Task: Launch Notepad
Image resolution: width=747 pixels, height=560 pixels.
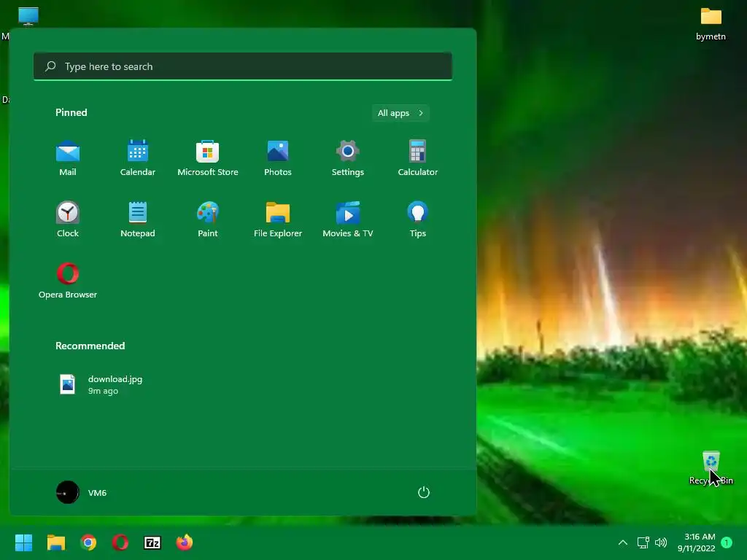Action: 138,219
